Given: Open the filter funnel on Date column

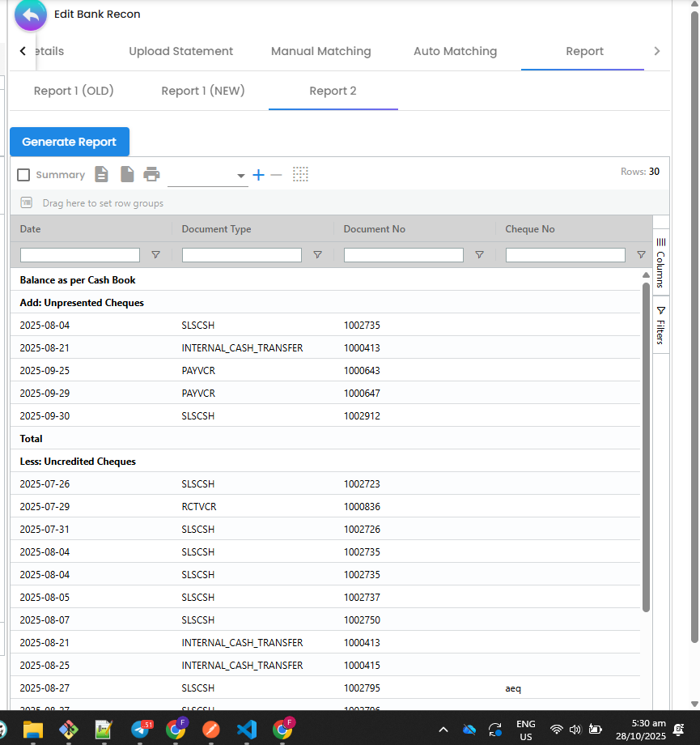Looking at the screenshot, I should coord(155,254).
